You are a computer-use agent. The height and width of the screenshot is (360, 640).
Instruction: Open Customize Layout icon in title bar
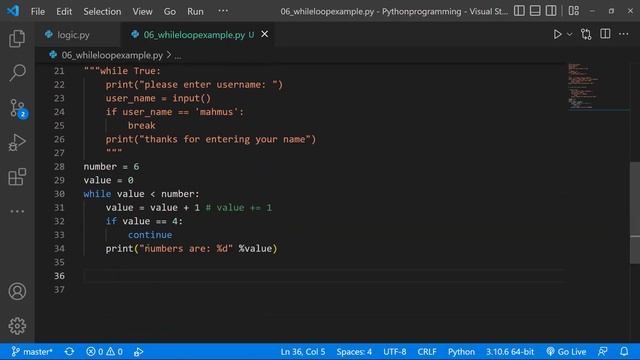[x=573, y=11]
